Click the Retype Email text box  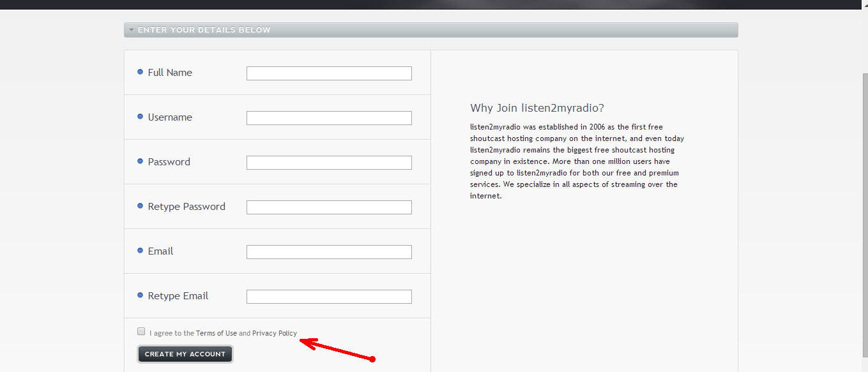pos(329,297)
